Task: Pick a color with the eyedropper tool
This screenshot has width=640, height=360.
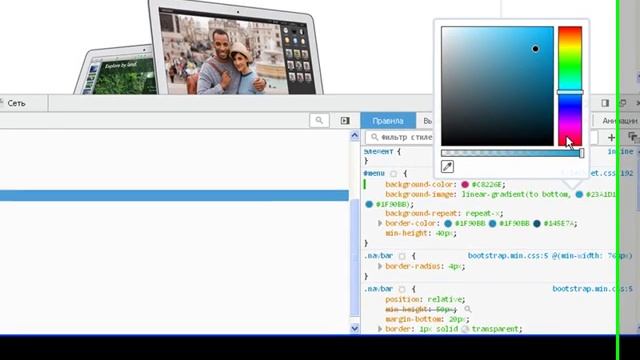Action: click(x=447, y=167)
